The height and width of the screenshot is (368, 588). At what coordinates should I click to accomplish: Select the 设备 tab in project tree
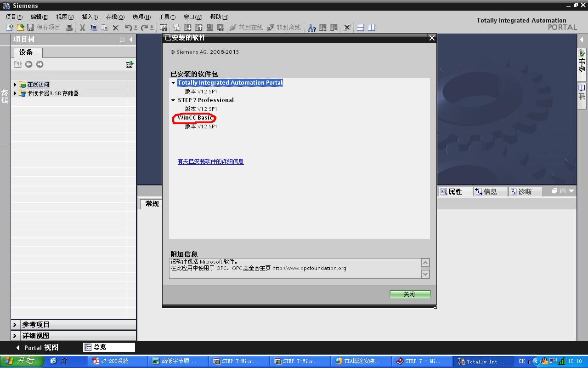(x=27, y=52)
